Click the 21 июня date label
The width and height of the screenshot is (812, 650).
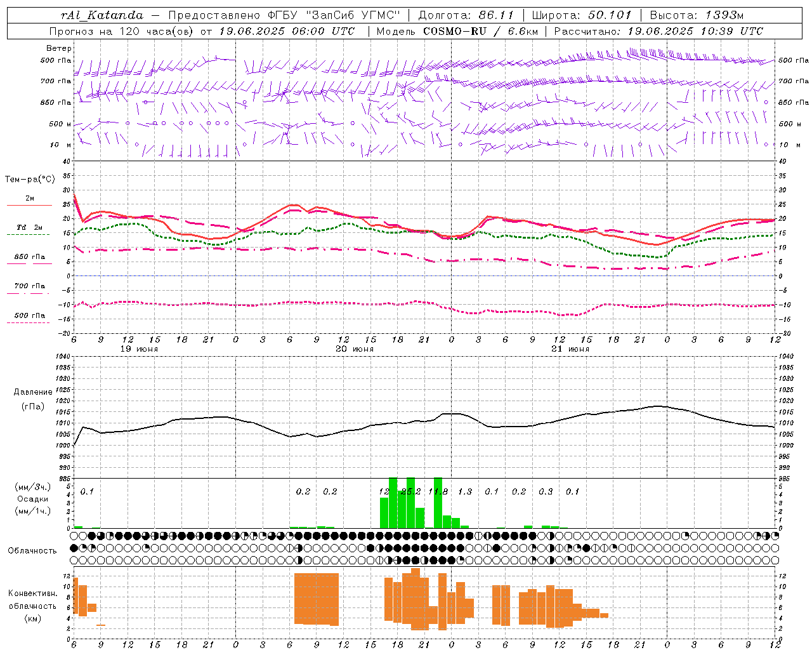pos(570,349)
